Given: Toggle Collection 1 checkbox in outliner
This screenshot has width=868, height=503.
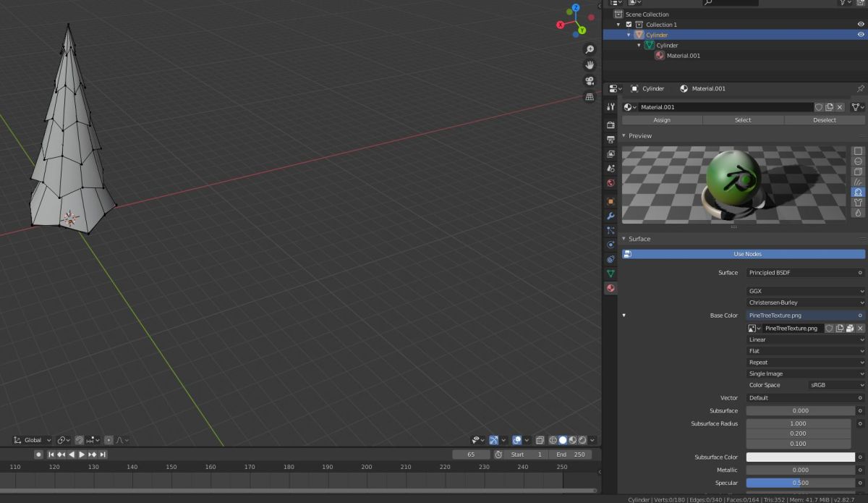Looking at the screenshot, I should coord(629,25).
